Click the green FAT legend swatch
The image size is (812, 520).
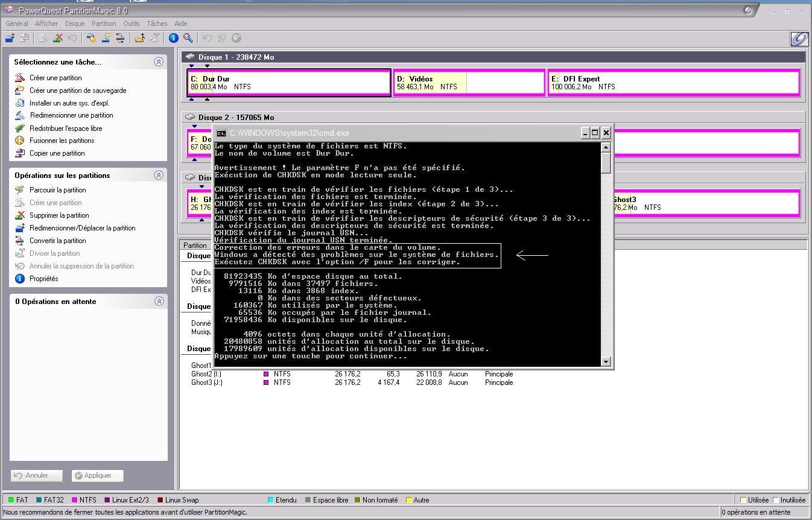11,500
